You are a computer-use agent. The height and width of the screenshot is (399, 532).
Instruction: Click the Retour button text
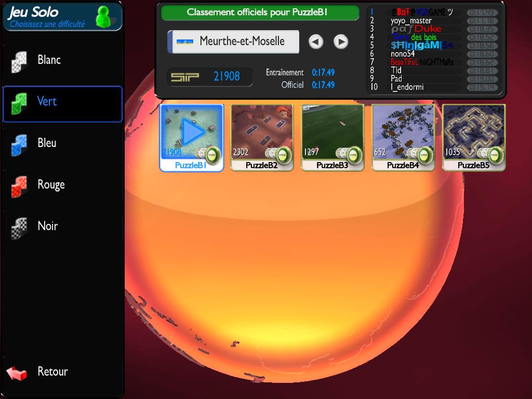point(52,372)
